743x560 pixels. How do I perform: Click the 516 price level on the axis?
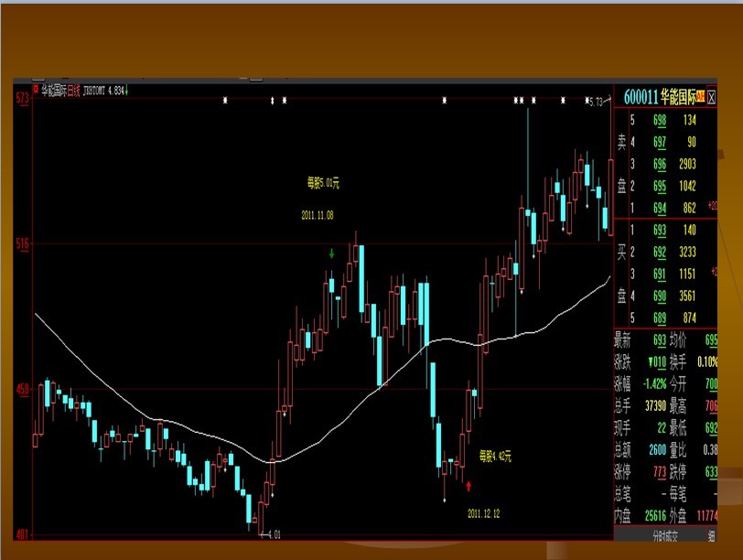click(22, 244)
